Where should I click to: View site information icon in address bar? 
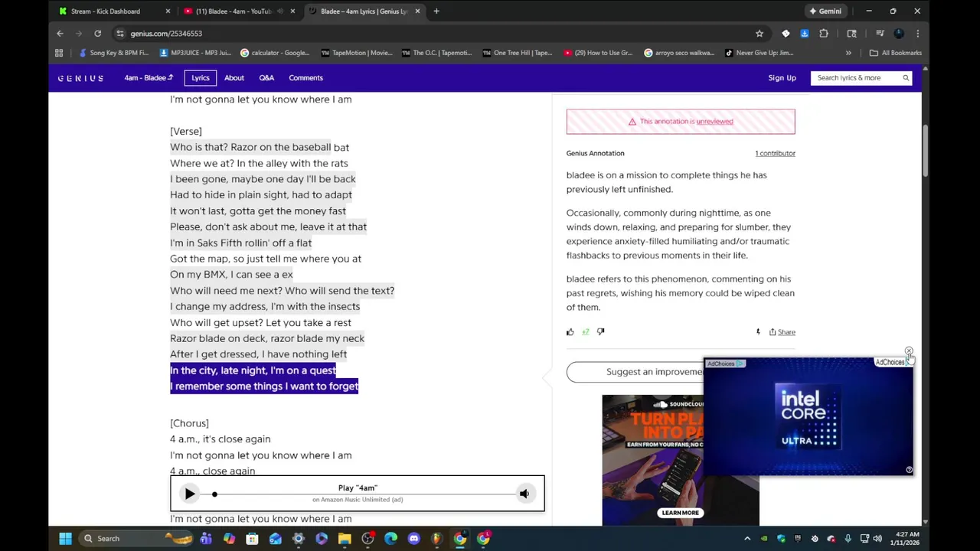(x=120, y=34)
